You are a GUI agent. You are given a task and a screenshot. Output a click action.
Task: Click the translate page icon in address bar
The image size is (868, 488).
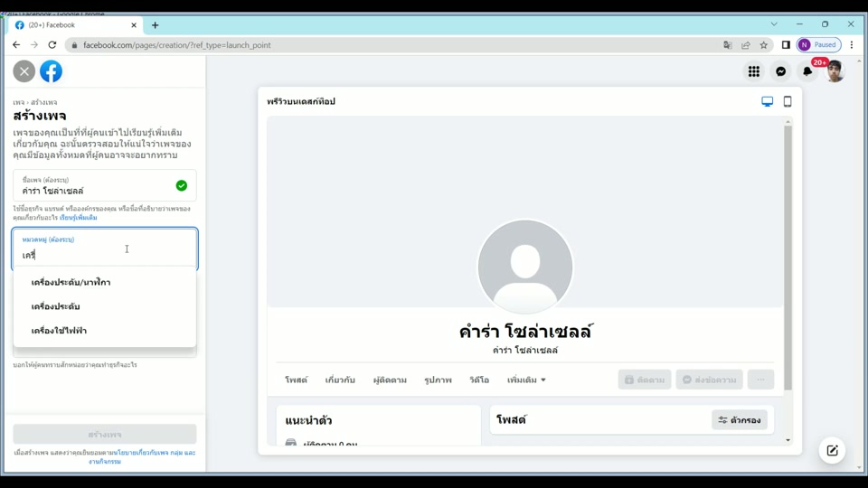pyautogui.click(x=727, y=45)
